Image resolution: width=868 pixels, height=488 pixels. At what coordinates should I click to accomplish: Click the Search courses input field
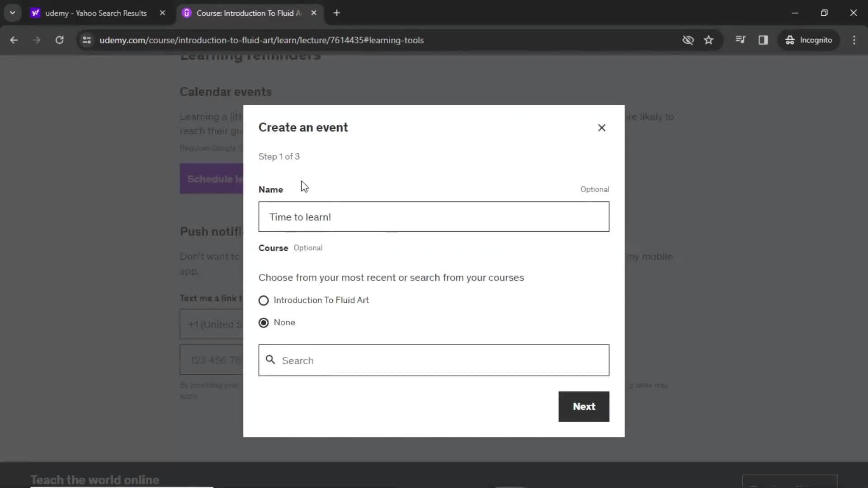[x=434, y=360]
